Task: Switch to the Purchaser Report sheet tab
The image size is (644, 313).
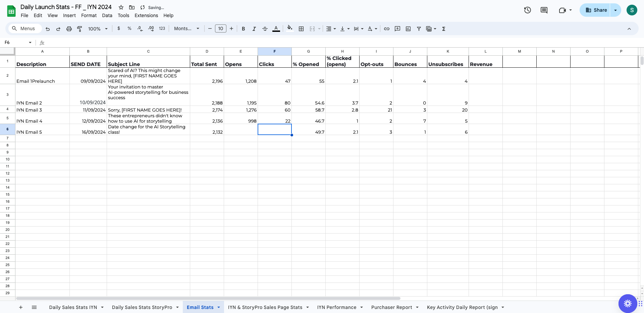Action: pyautogui.click(x=391, y=307)
